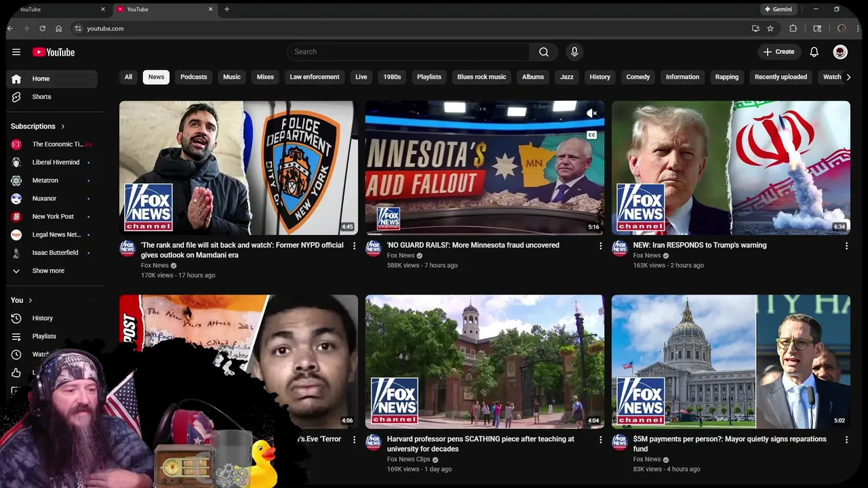The image size is (868, 488).
Task: Unmute the Minnesota fraud preview video
Action: (x=591, y=113)
